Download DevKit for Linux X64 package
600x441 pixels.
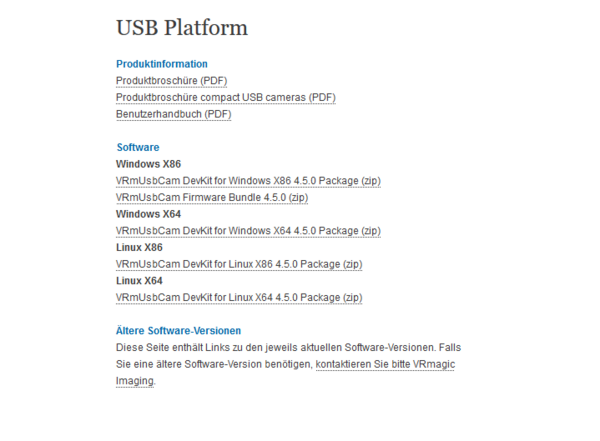[x=239, y=298]
